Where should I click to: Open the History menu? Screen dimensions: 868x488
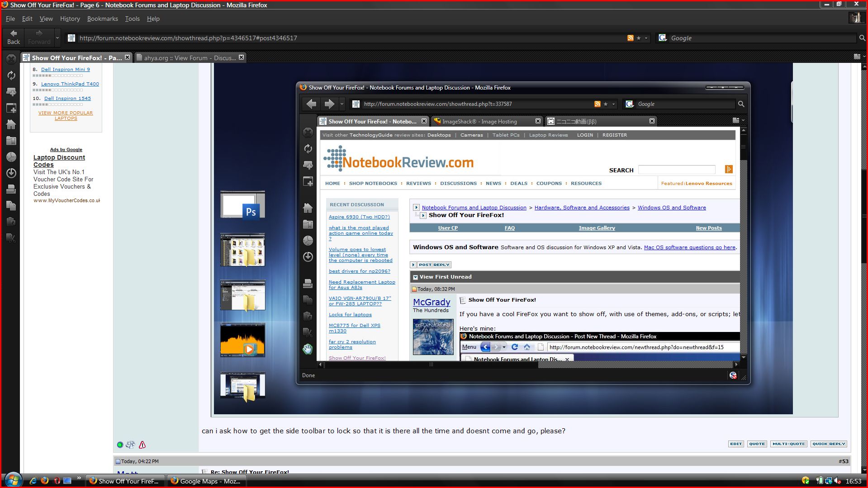point(70,19)
